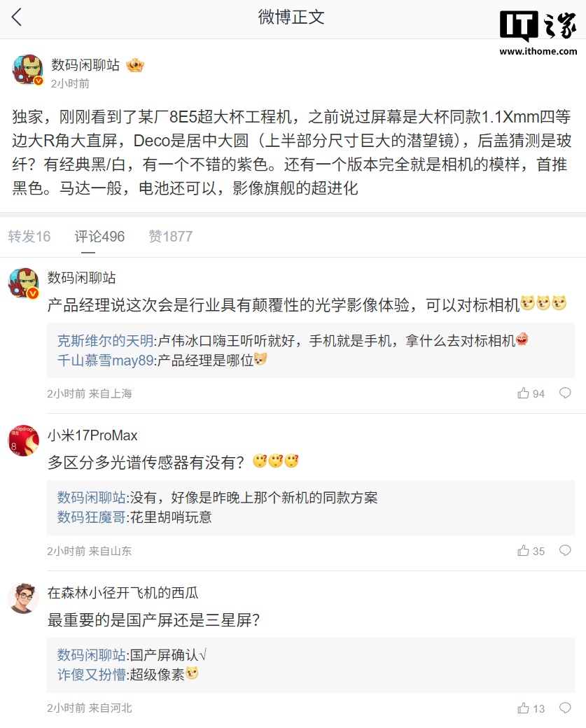
Task: View 在森林小径开飞机的西瓜 avatar profile
Action: tap(23, 598)
